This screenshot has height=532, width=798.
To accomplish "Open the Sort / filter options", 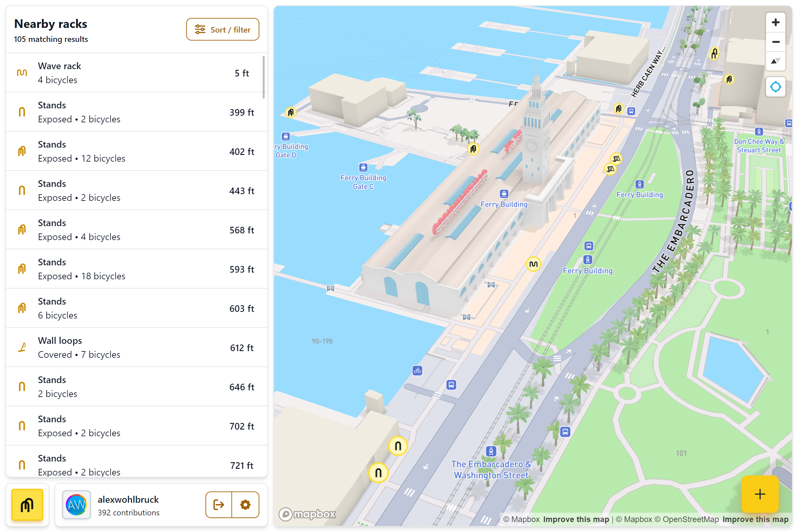I will point(222,30).
